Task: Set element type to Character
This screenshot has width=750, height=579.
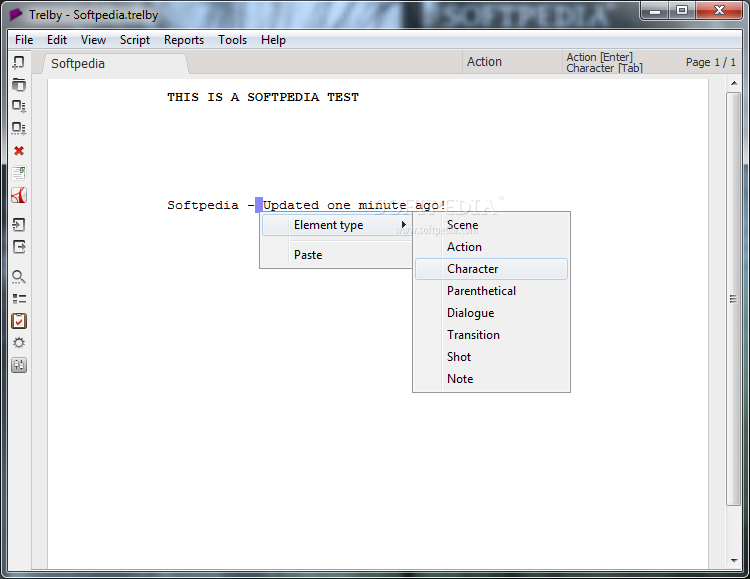Action: point(491,269)
